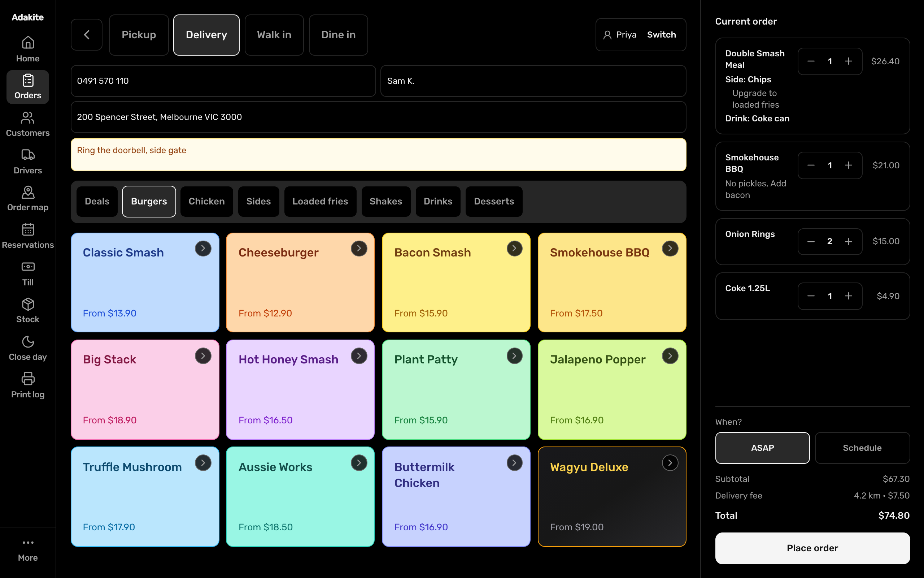Expand Bacon Smash options chevron
This screenshot has height=578, width=924.
point(514,249)
